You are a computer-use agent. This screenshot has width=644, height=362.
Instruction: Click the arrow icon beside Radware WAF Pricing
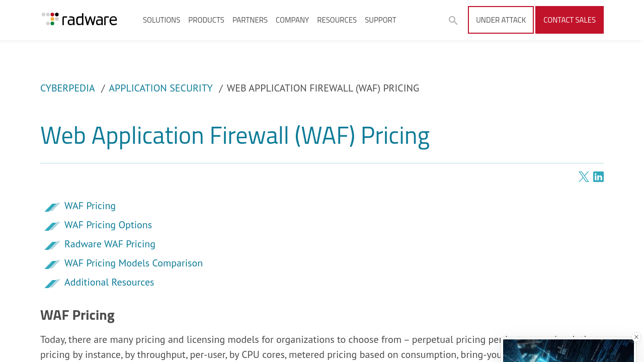pyautogui.click(x=52, y=245)
